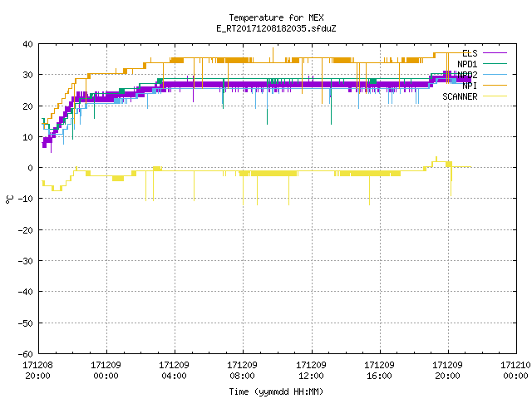Click the x-axis tick 171209 04:00
The height and width of the screenshot is (399, 532).
click(174, 371)
